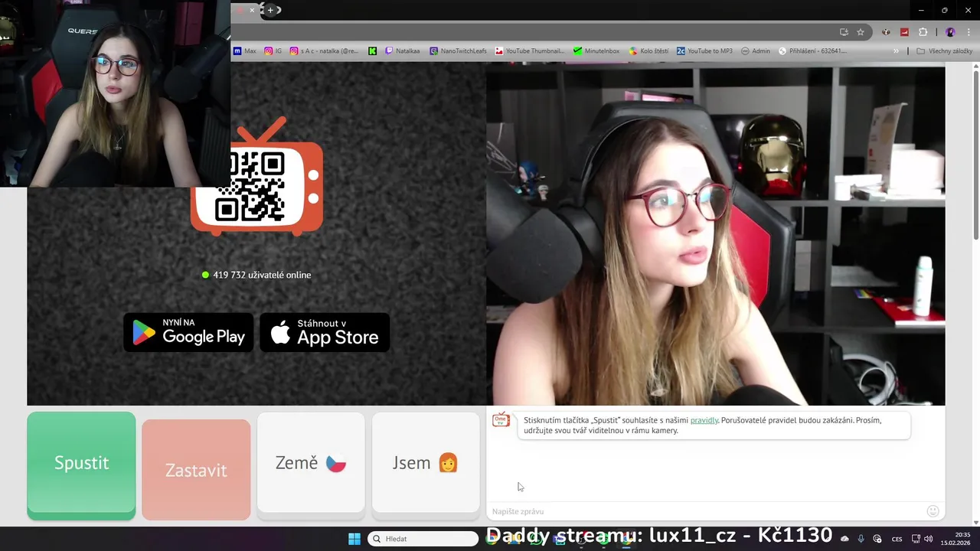Open the CES keyboard language indicator

(897, 539)
